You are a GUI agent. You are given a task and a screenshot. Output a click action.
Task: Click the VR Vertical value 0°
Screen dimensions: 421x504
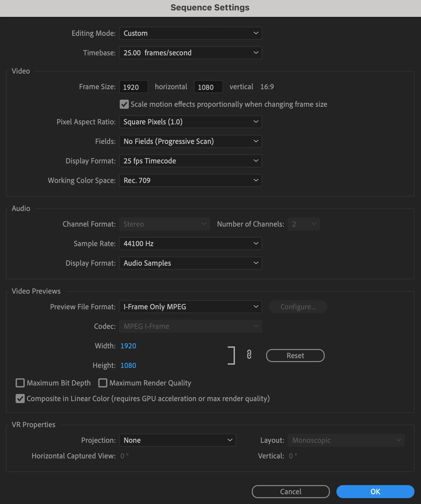[x=293, y=456]
